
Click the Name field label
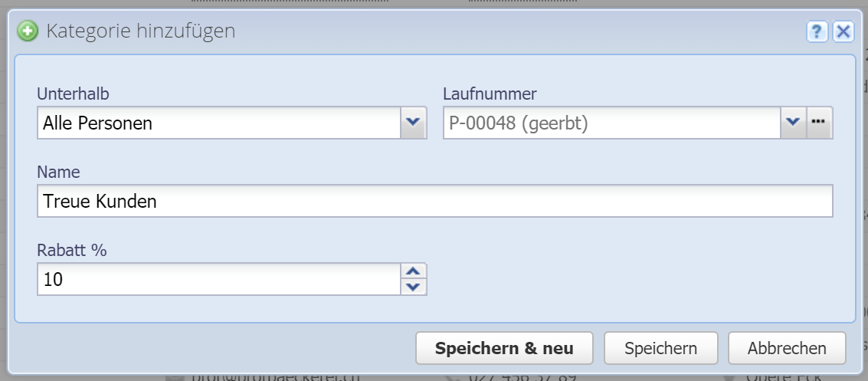[58, 172]
